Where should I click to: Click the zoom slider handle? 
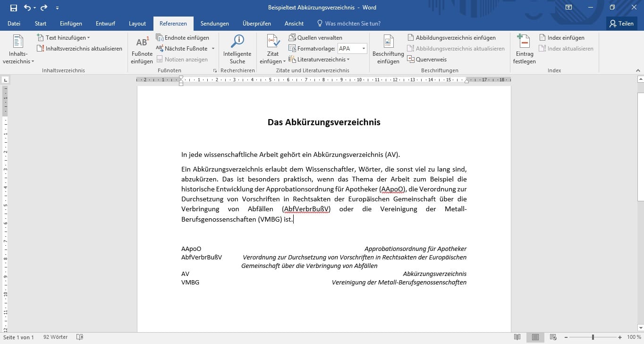click(x=593, y=337)
